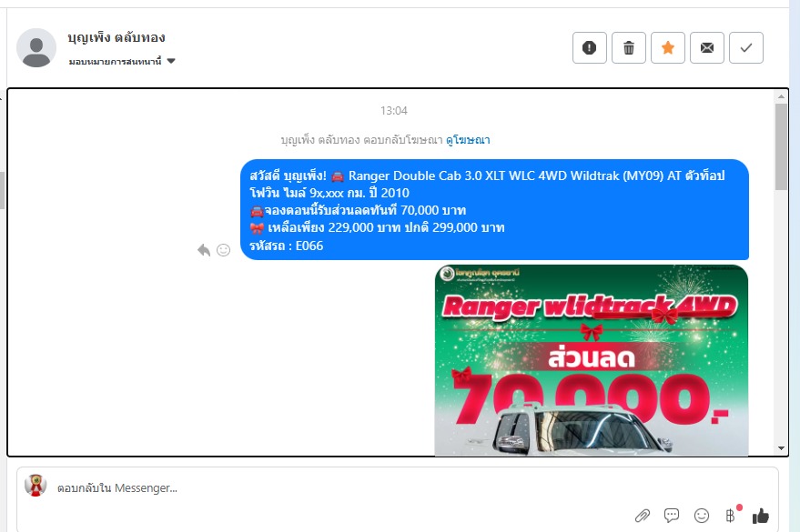The height and width of the screenshot is (532, 800).
Task: Open the baht payment request icon
Action: 731,516
